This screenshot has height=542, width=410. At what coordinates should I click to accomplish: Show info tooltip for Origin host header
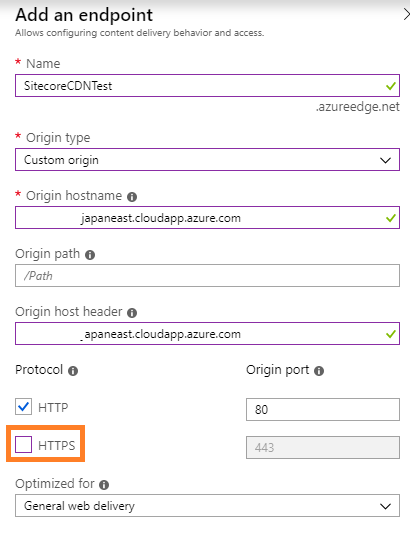[132, 313]
